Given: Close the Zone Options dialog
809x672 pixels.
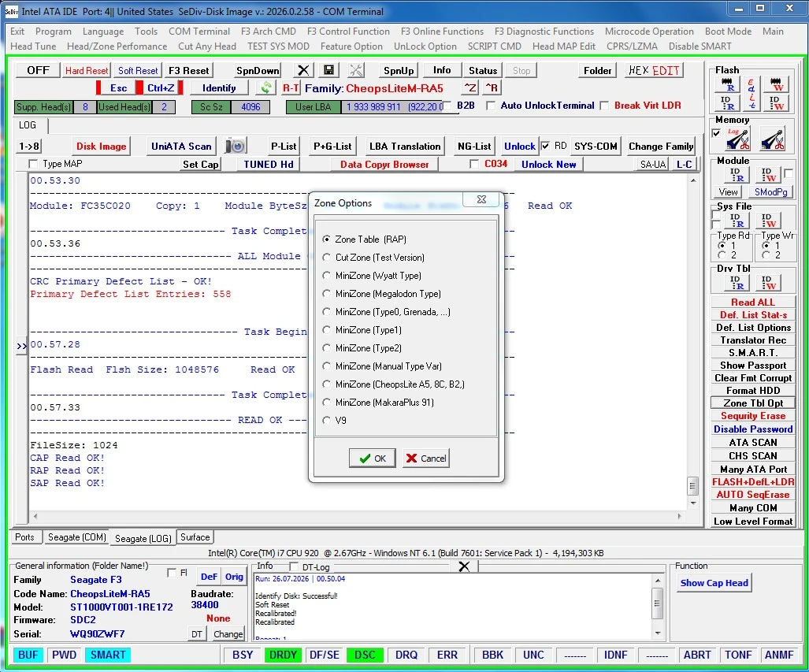Looking at the screenshot, I should (481, 199).
